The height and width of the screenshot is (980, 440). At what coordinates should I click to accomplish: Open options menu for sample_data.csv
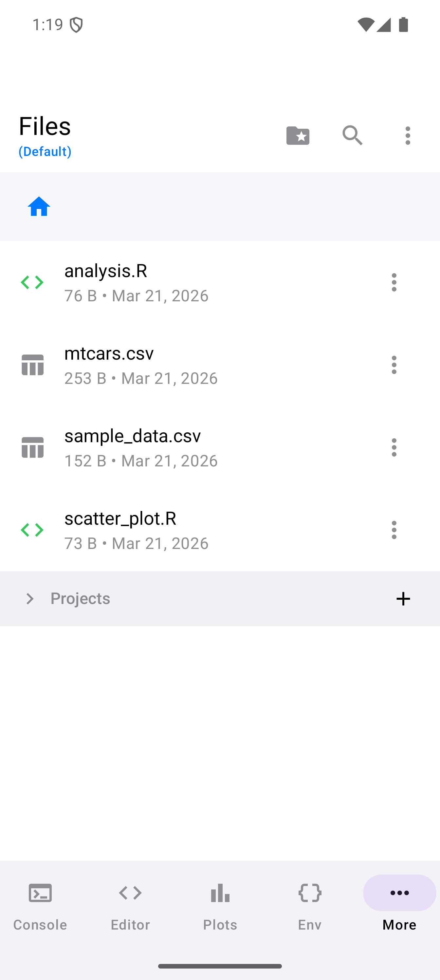(x=394, y=447)
